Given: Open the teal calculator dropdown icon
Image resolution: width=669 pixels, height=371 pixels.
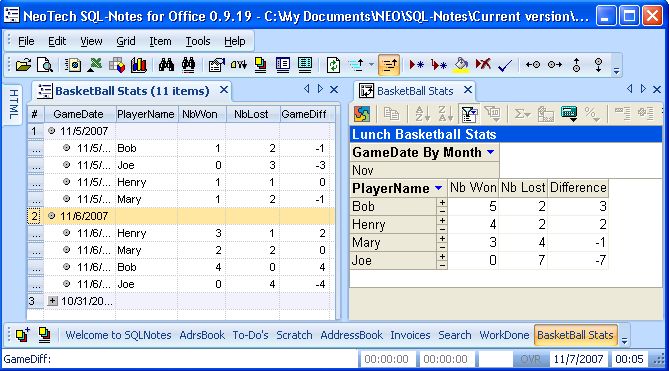Looking at the screenshot, I should tap(569, 114).
